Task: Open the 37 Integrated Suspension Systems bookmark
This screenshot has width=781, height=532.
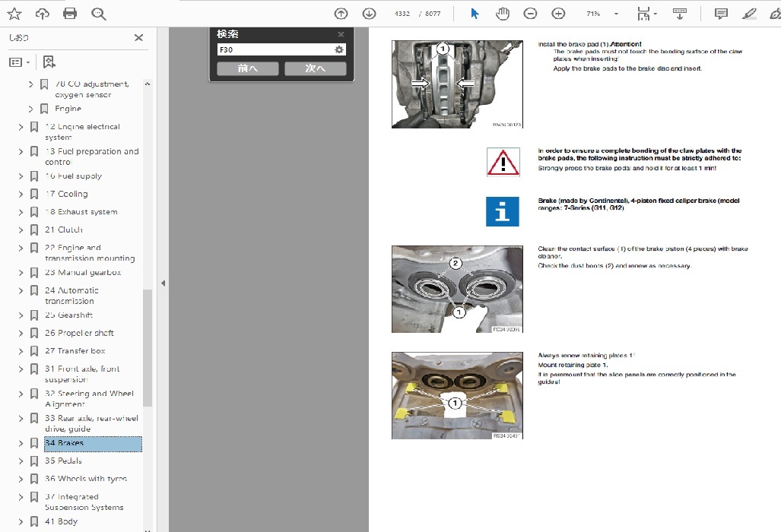Action: point(84,502)
